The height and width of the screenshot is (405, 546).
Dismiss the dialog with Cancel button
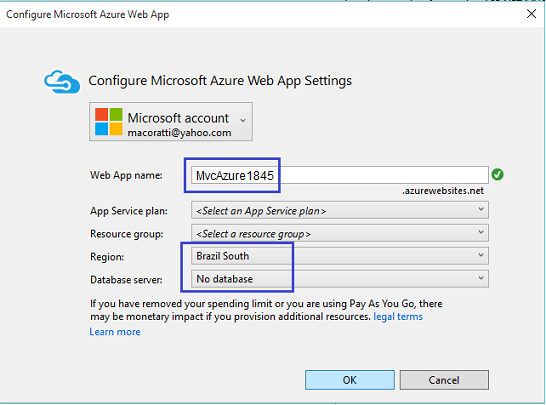click(444, 380)
